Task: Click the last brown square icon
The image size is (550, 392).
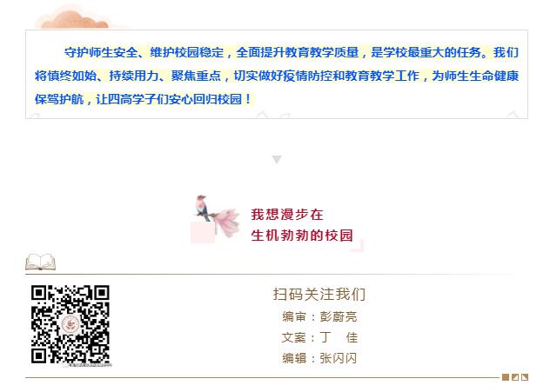Action: [525, 377]
